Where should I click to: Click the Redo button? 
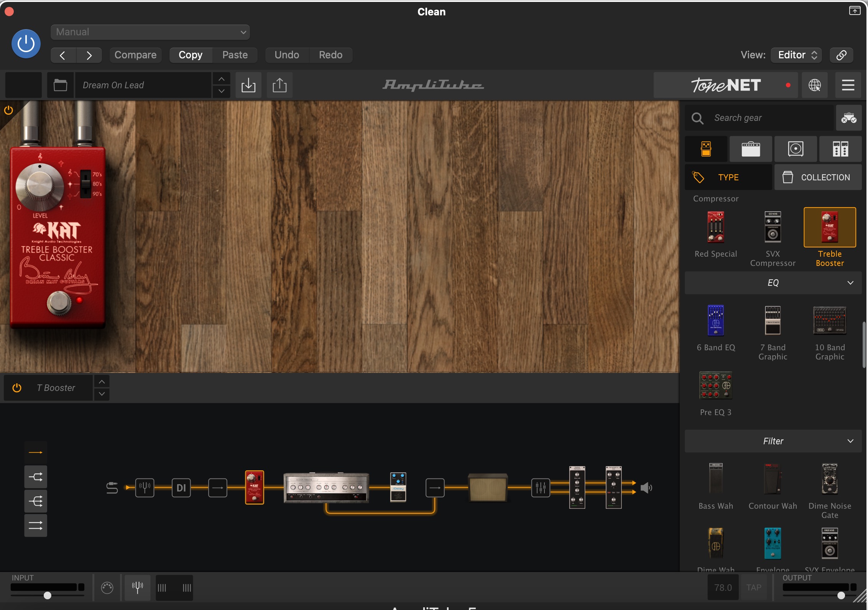(x=331, y=55)
